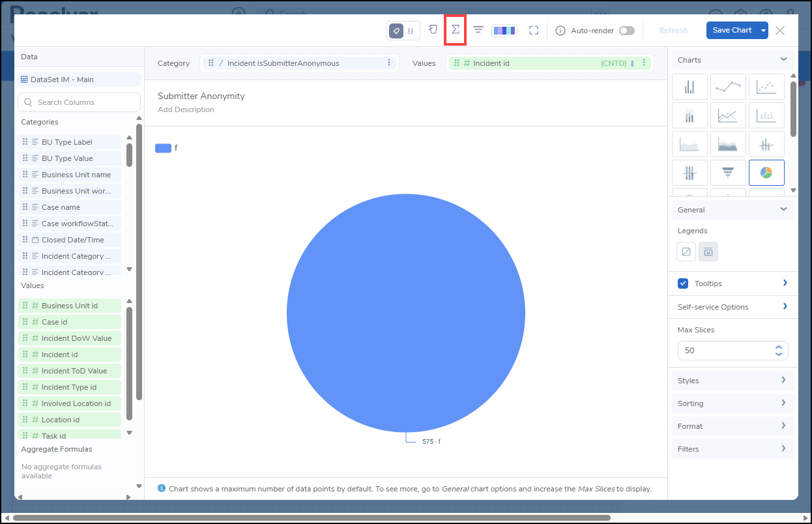
Task: Collapse the General section
Action: coord(783,209)
